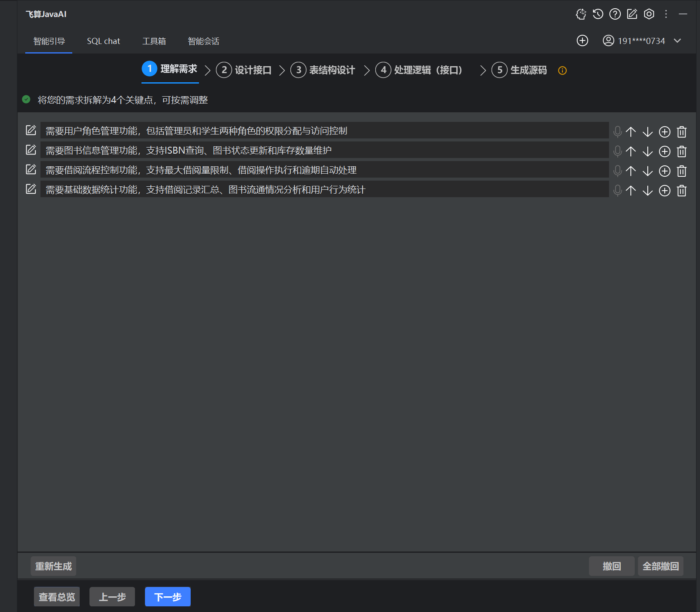700x612 pixels.
Task: Open the settings gear icon
Action: point(649,14)
